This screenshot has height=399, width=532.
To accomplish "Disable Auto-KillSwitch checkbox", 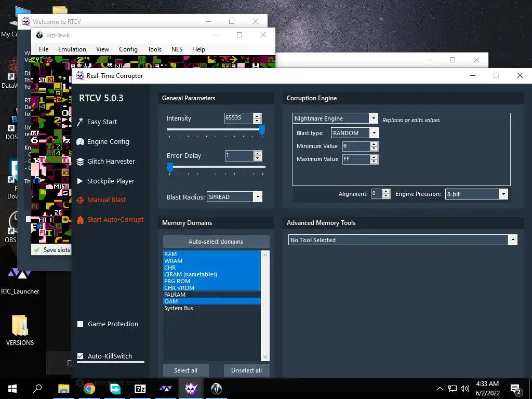I will pos(81,356).
